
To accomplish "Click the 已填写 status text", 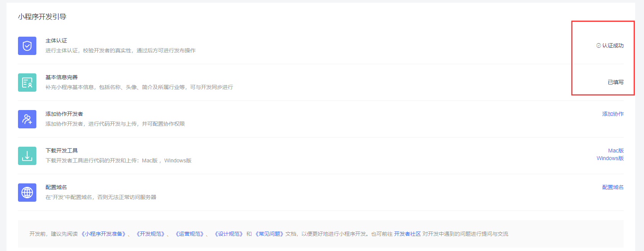I will [x=616, y=82].
